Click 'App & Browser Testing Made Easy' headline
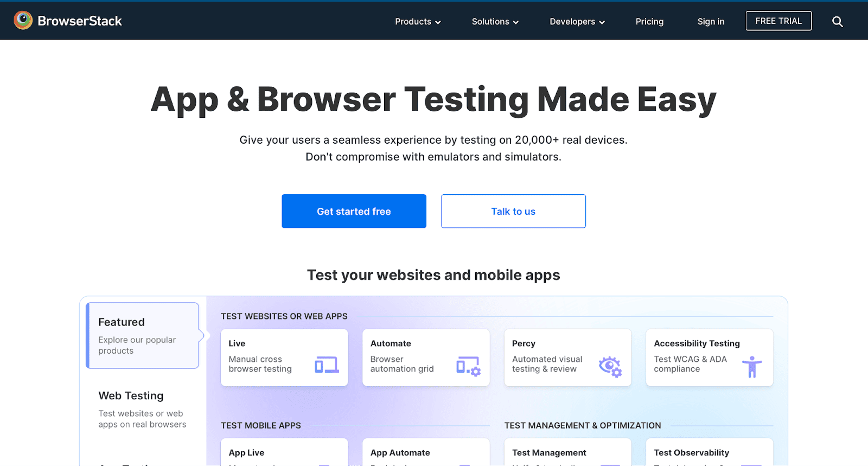This screenshot has width=868, height=466. pos(433,100)
